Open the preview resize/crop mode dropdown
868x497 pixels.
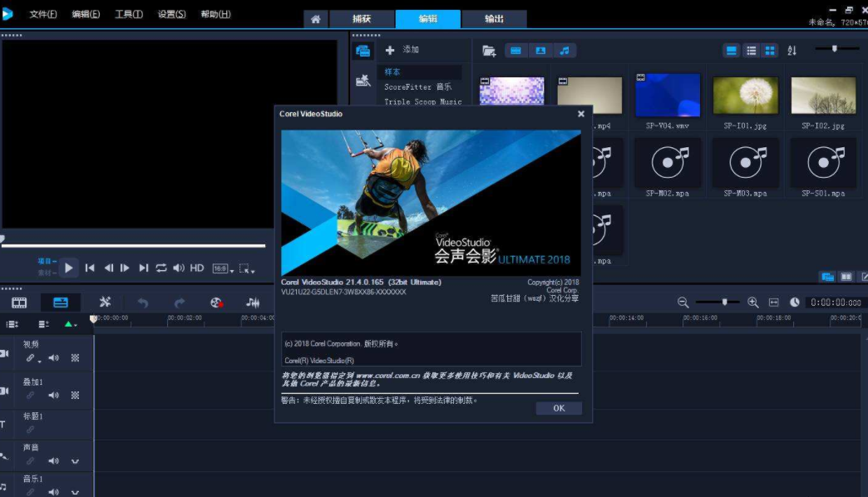click(x=247, y=269)
